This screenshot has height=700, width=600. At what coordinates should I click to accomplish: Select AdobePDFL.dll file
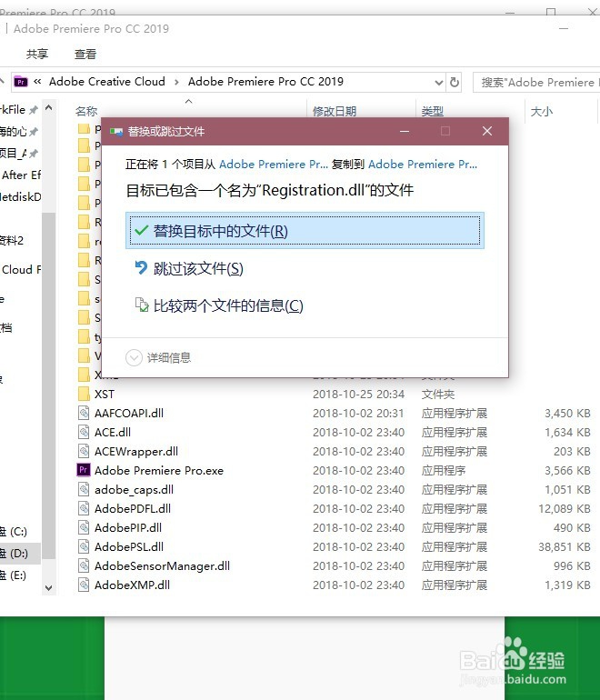tap(133, 509)
